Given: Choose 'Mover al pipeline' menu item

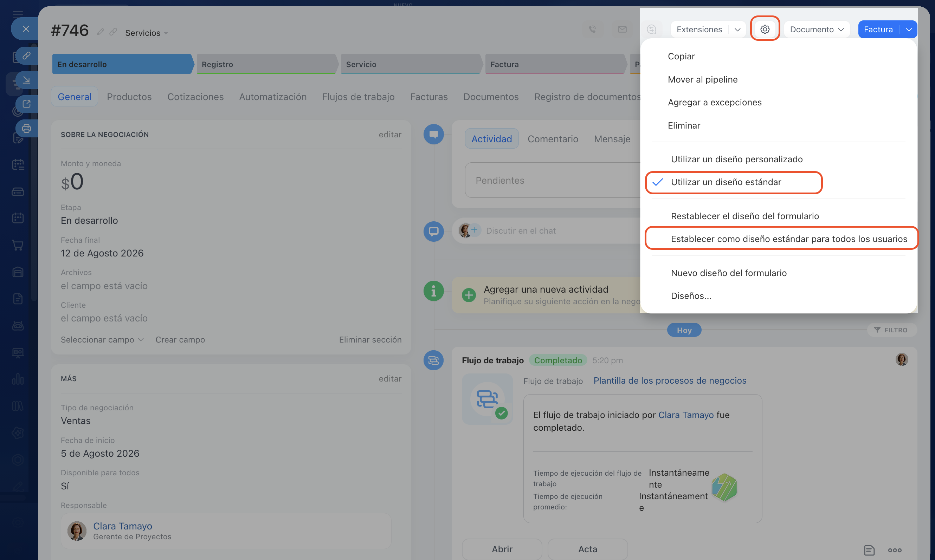Looking at the screenshot, I should point(702,79).
